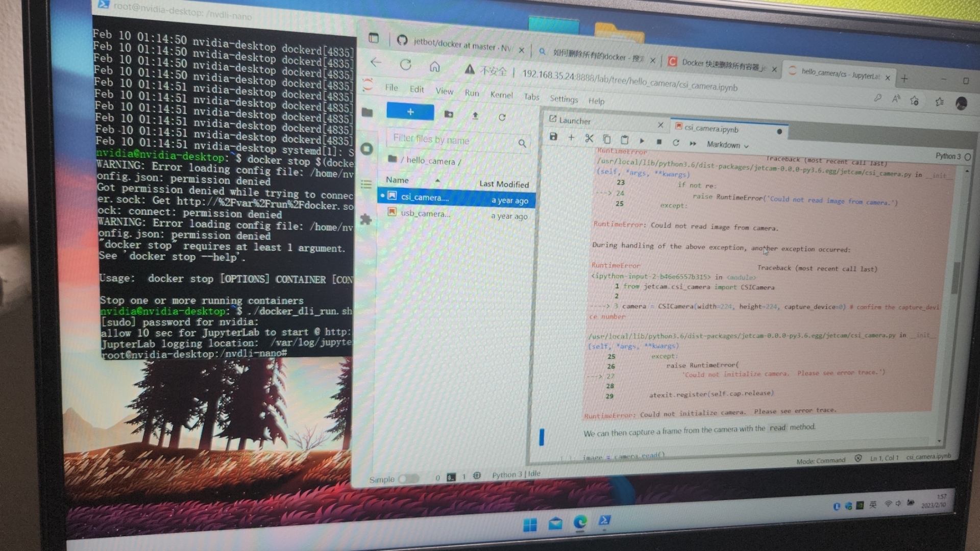980x551 pixels.
Task: Upload files using the upload arrow icon
Action: click(x=475, y=116)
